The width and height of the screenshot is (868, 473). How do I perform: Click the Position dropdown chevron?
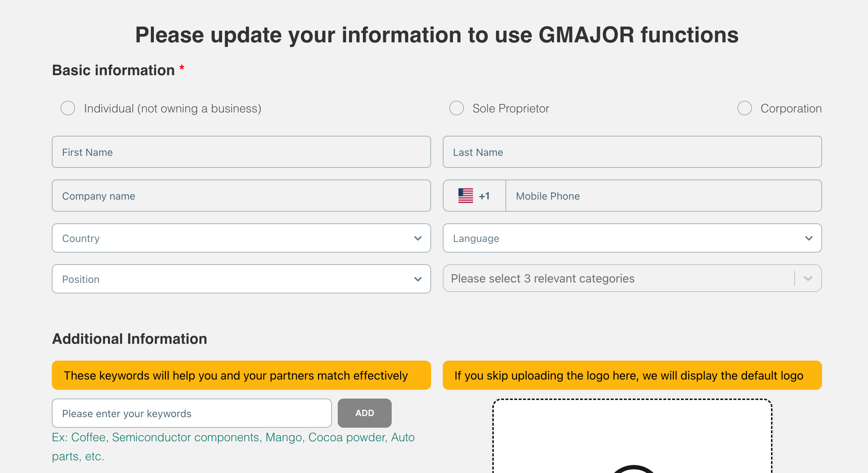[417, 279]
